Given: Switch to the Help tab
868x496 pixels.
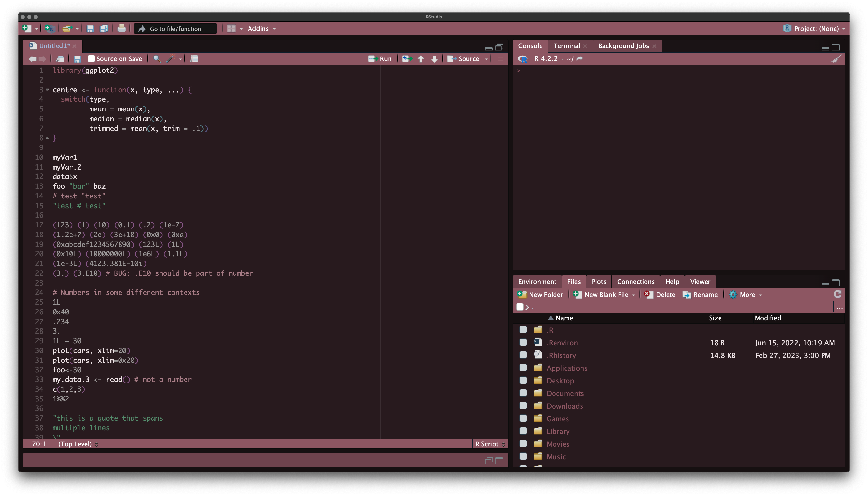Looking at the screenshot, I should pos(672,282).
